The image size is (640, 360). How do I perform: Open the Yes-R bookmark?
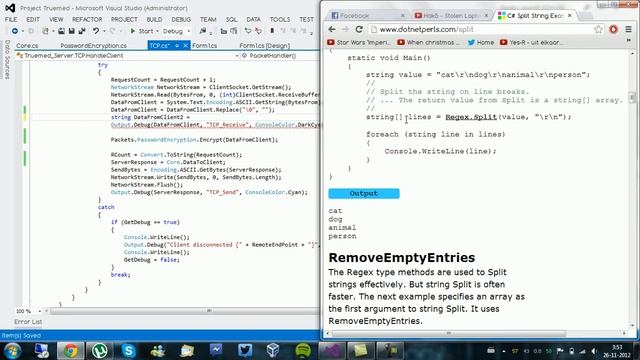pos(531,42)
